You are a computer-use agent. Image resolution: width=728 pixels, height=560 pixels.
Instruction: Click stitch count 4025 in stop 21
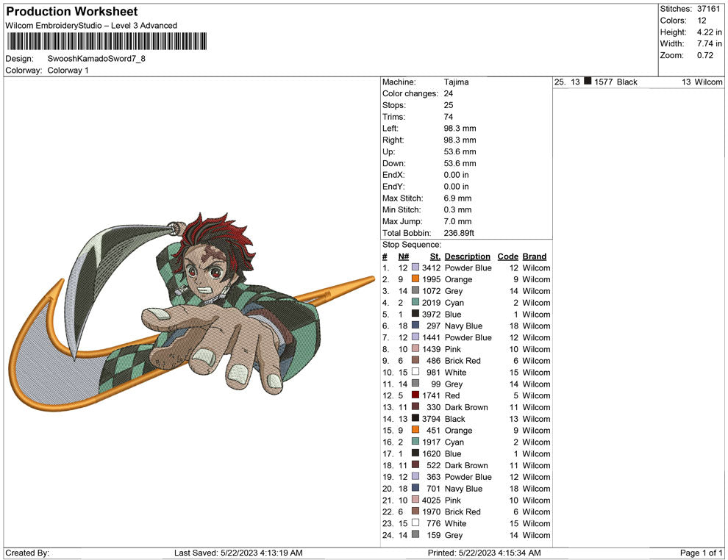pyautogui.click(x=431, y=500)
